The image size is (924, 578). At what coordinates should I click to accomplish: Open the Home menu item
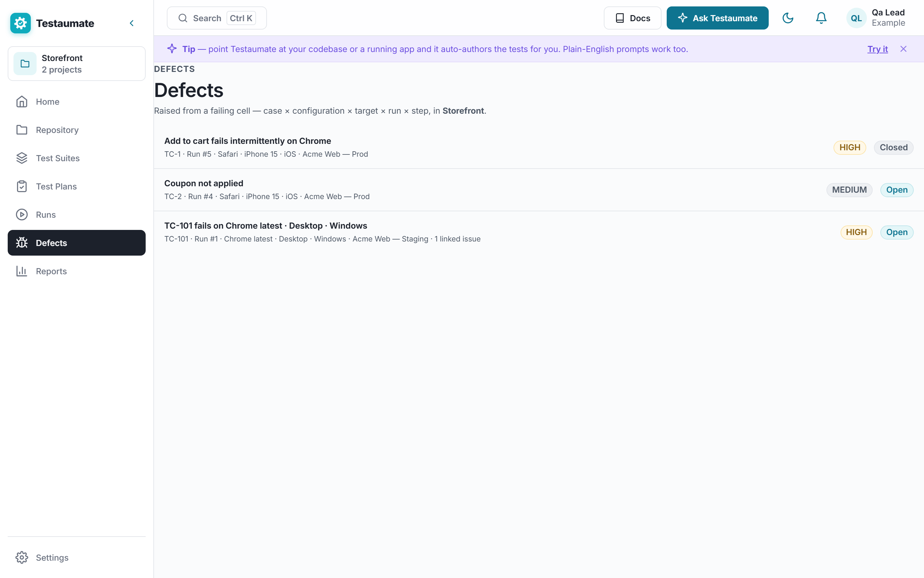coord(76,102)
